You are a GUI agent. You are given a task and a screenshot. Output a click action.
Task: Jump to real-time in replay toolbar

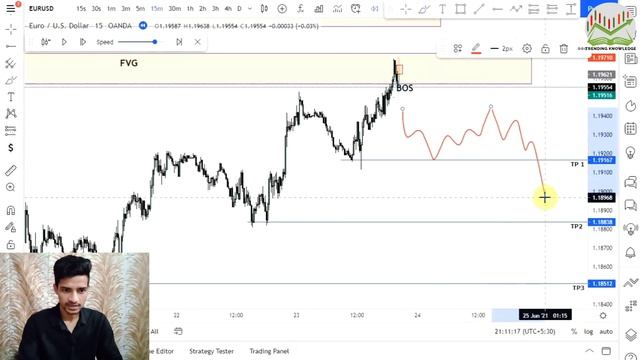(x=179, y=42)
